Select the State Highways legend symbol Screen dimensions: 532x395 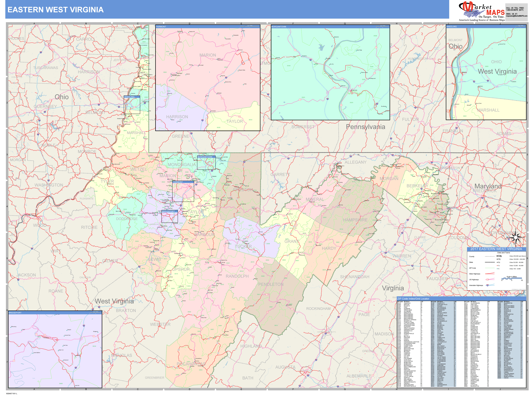pyautogui.click(x=490, y=273)
